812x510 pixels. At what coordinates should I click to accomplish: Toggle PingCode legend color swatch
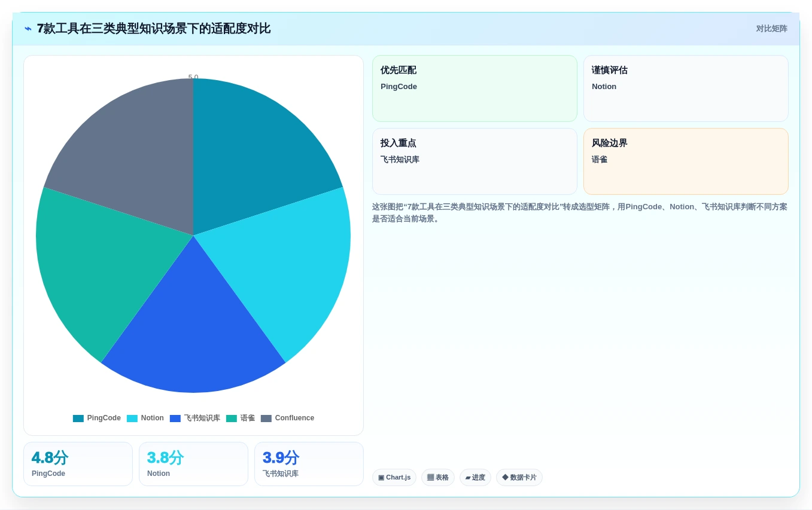point(78,419)
